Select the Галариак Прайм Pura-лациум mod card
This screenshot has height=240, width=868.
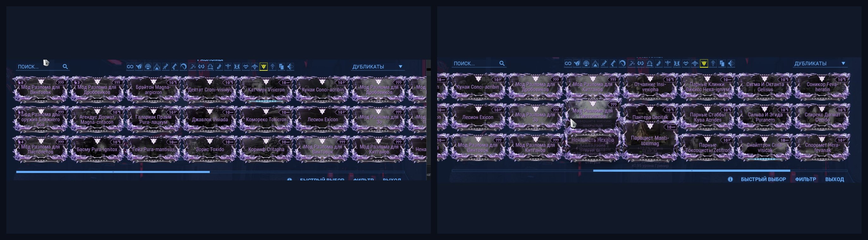[153, 119]
